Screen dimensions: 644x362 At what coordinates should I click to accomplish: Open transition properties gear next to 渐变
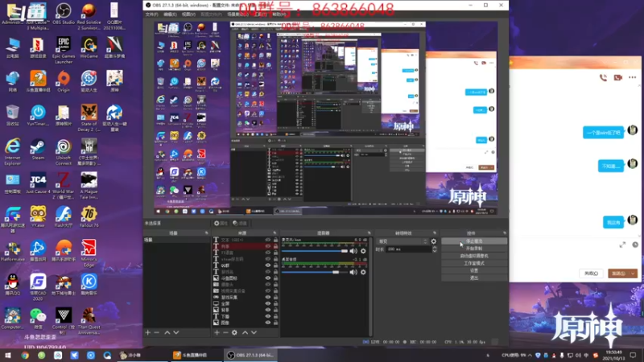click(x=434, y=241)
